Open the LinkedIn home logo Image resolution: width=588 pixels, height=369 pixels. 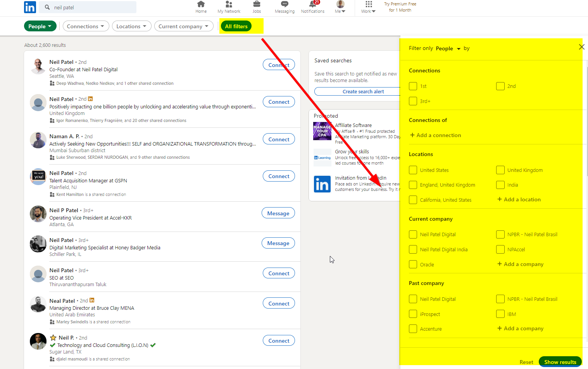tap(30, 7)
